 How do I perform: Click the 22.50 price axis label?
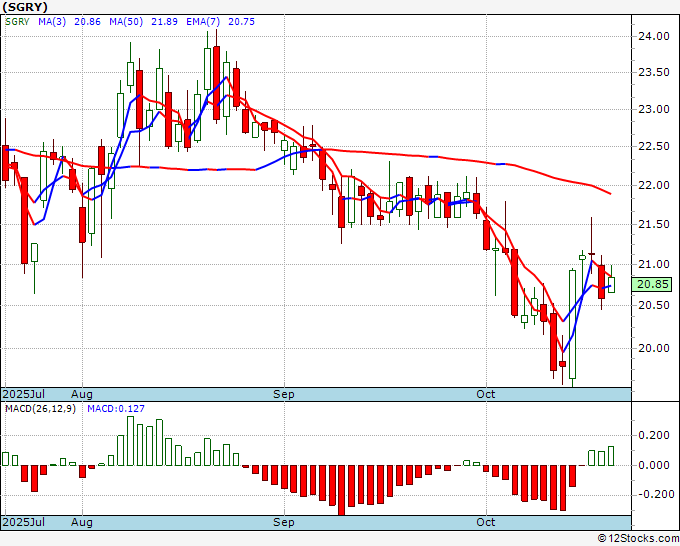click(x=654, y=147)
